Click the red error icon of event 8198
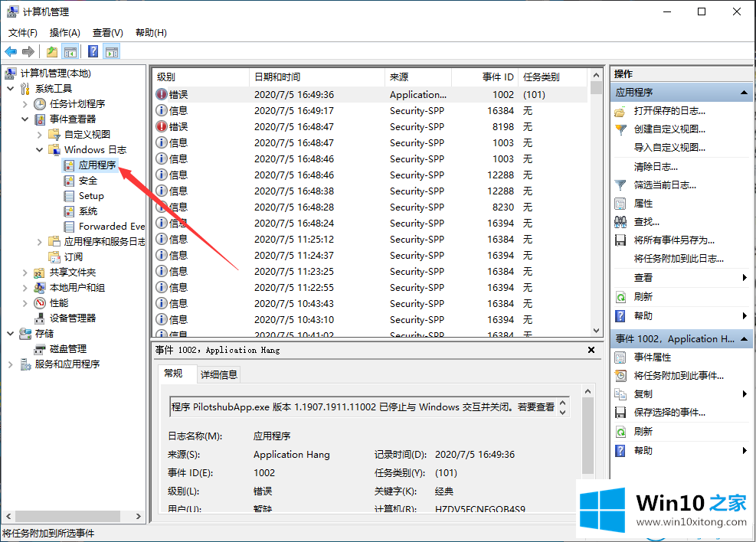 pyautogui.click(x=161, y=127)
